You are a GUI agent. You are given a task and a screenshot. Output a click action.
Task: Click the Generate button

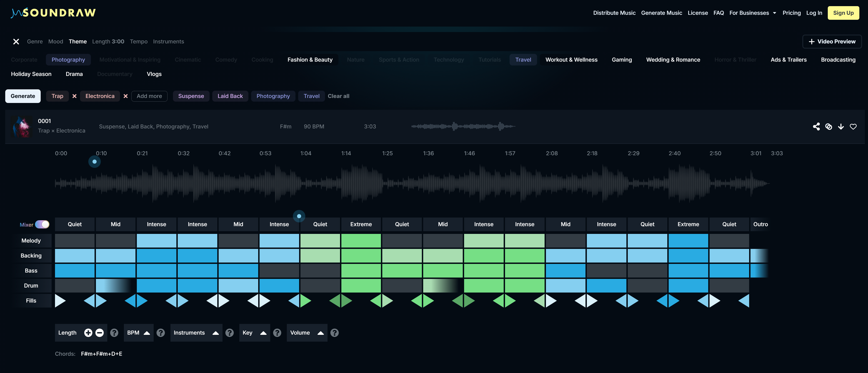pos(23,96)
